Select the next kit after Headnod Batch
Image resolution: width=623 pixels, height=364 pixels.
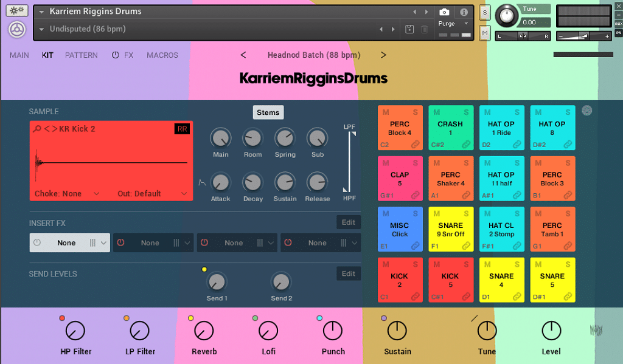tap(383, 55)
